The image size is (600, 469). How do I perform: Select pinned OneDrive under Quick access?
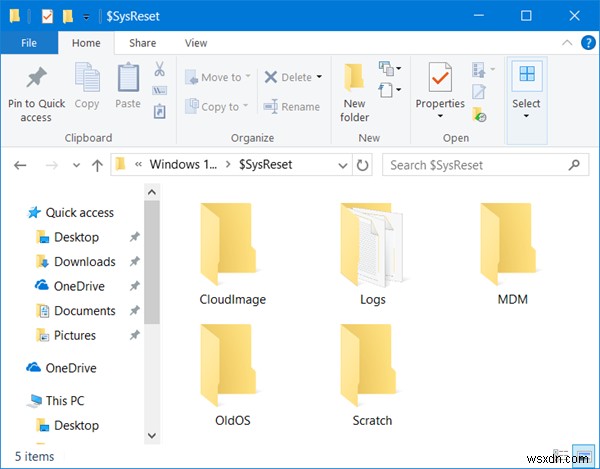pos(70,286)
